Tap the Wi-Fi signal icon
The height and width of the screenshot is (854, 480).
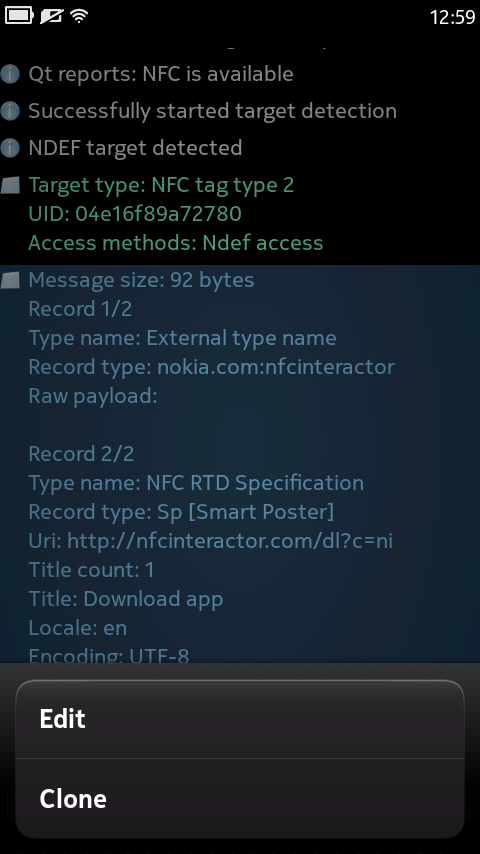[79, 16]
